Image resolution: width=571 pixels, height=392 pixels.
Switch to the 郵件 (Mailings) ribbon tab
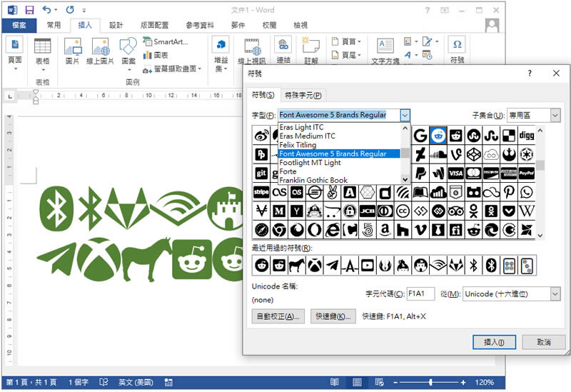coord(238,25)
